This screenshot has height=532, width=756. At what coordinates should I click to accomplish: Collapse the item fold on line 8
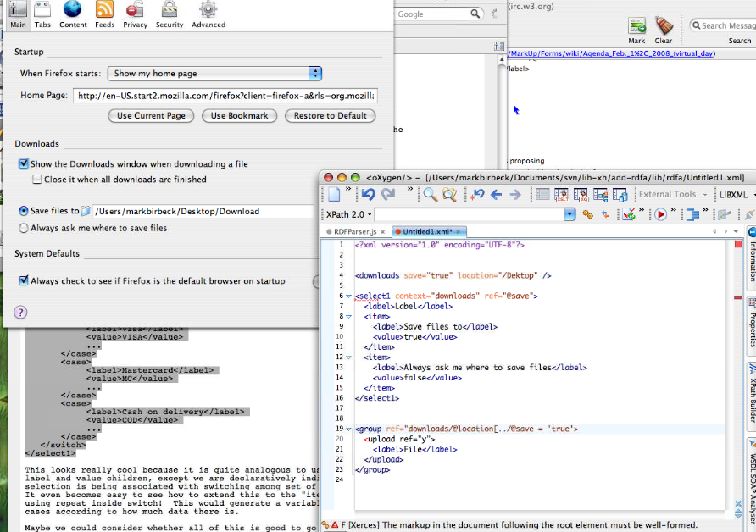[x=348, y=317]
